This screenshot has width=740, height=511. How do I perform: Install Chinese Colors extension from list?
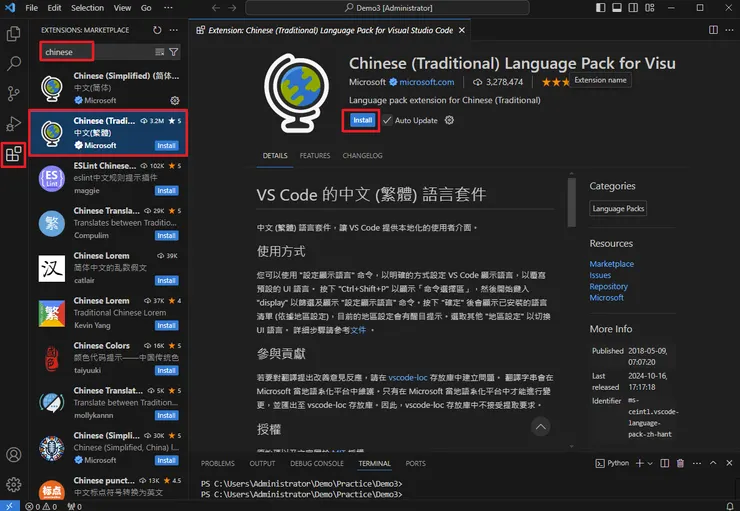pos(167,370)
